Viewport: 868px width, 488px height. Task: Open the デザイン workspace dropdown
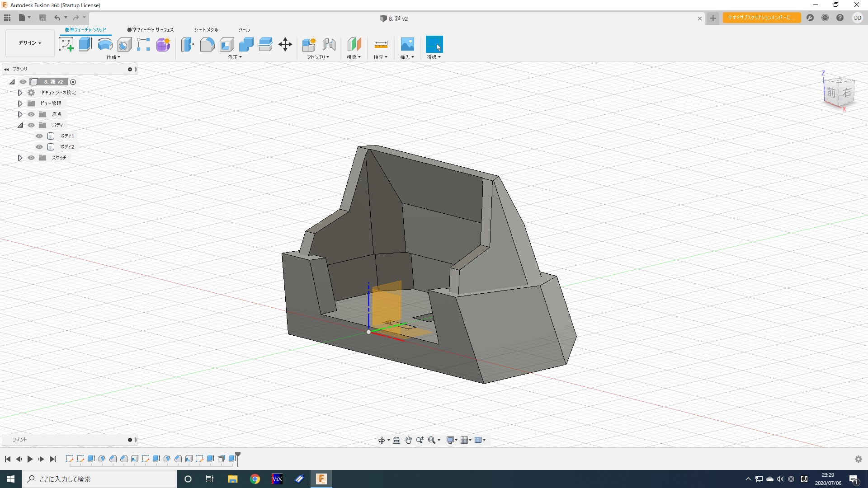point(30,43)
